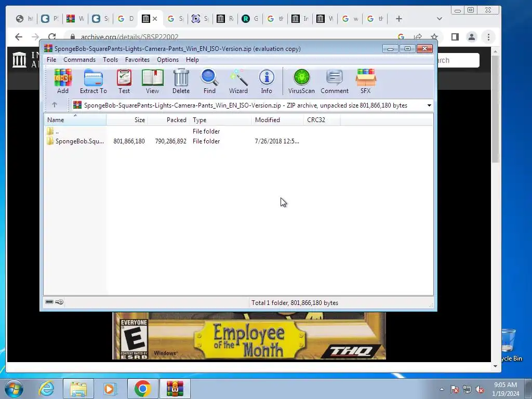Image resolution: width=532 pixels, height=399 pixels.
Task: Click the WinRAR taskbar button
Action: point(175,389)
